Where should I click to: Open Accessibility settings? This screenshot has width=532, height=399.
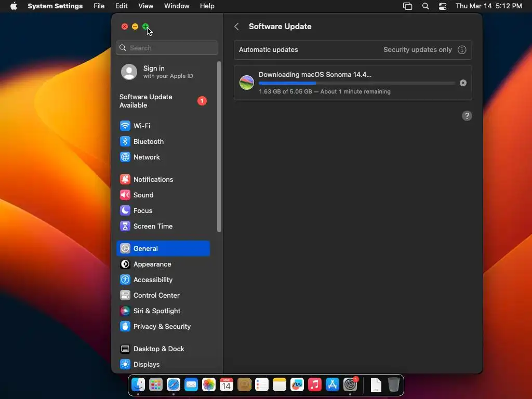coord(163,280)
